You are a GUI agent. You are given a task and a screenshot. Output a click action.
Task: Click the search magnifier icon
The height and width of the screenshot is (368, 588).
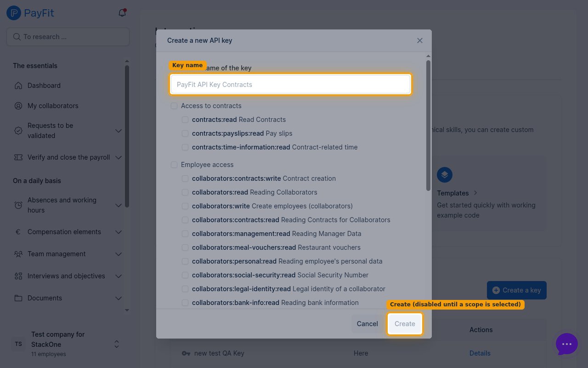(17, 37)
